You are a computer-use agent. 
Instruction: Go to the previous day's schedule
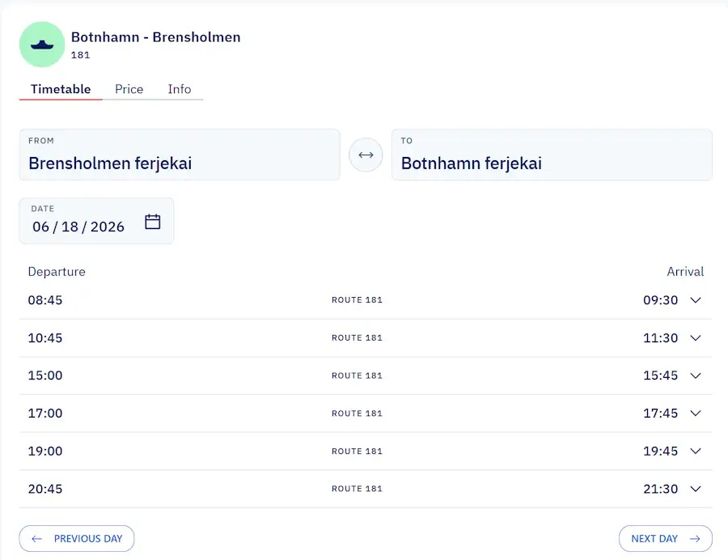coord(77,538)
